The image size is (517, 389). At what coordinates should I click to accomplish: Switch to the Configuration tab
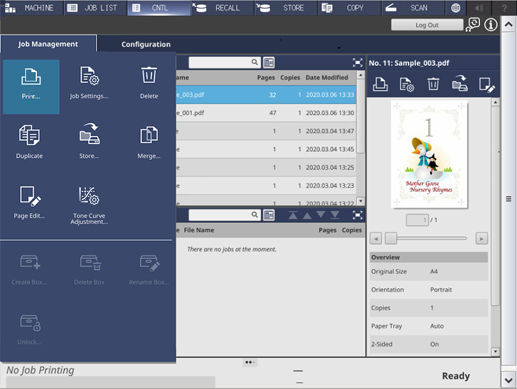tap(146, 44)
